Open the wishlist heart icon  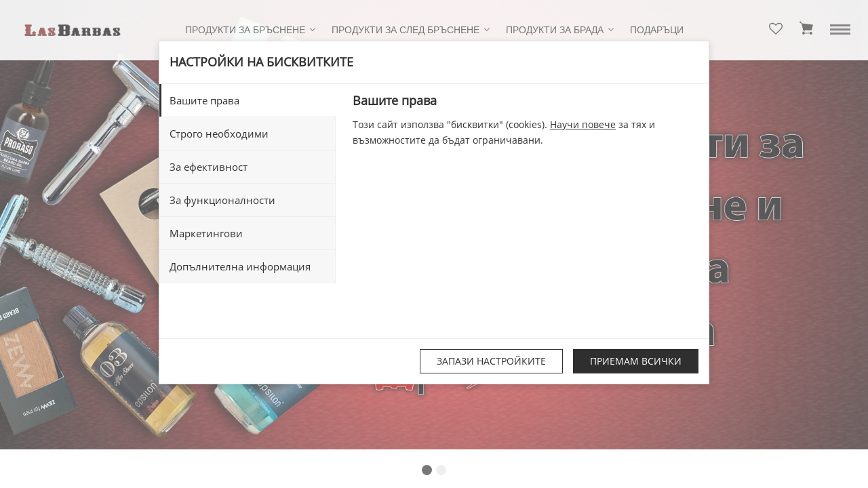[x=776, y=28]
